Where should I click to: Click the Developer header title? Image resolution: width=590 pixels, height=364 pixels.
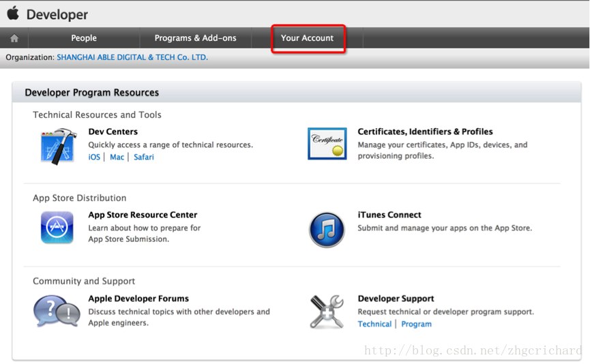coord(57,15)
